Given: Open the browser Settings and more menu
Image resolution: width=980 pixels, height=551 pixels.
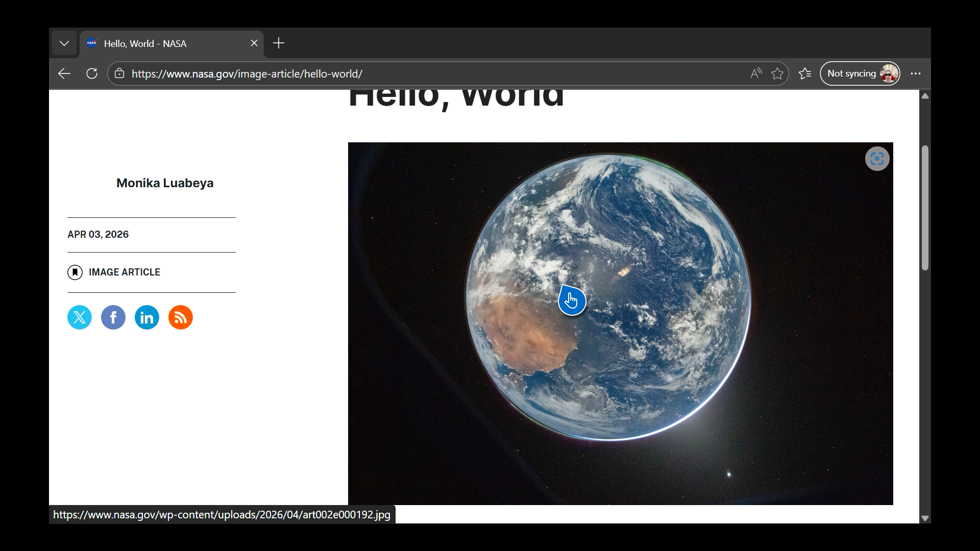Looking at the screenshot, I should click(x=916, y=73).
